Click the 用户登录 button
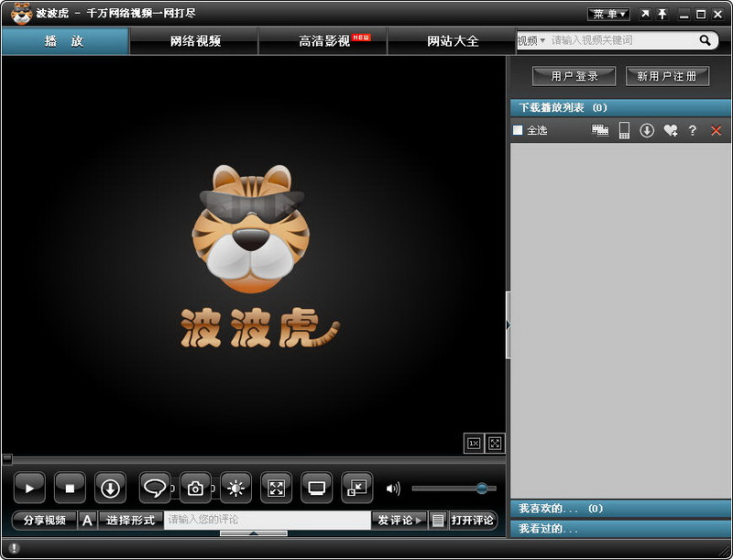 pos(574,76)
